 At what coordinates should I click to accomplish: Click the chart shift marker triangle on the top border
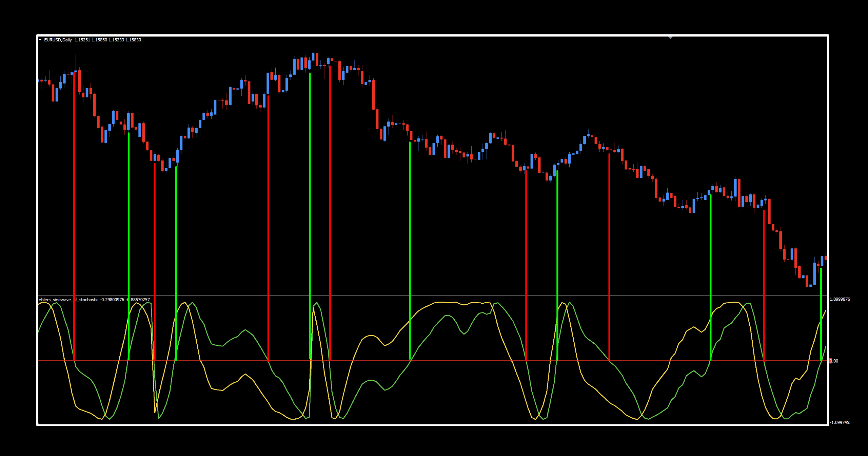pos(670,37)
